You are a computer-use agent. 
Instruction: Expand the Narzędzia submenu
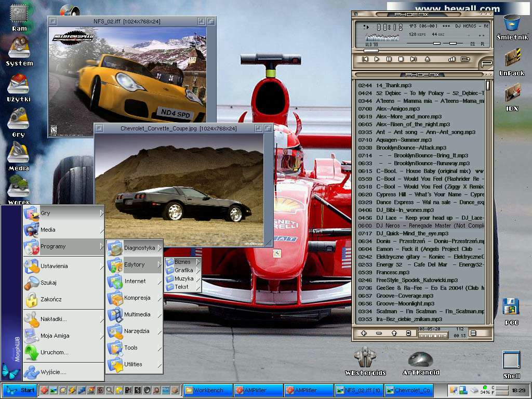coord(135,331)
